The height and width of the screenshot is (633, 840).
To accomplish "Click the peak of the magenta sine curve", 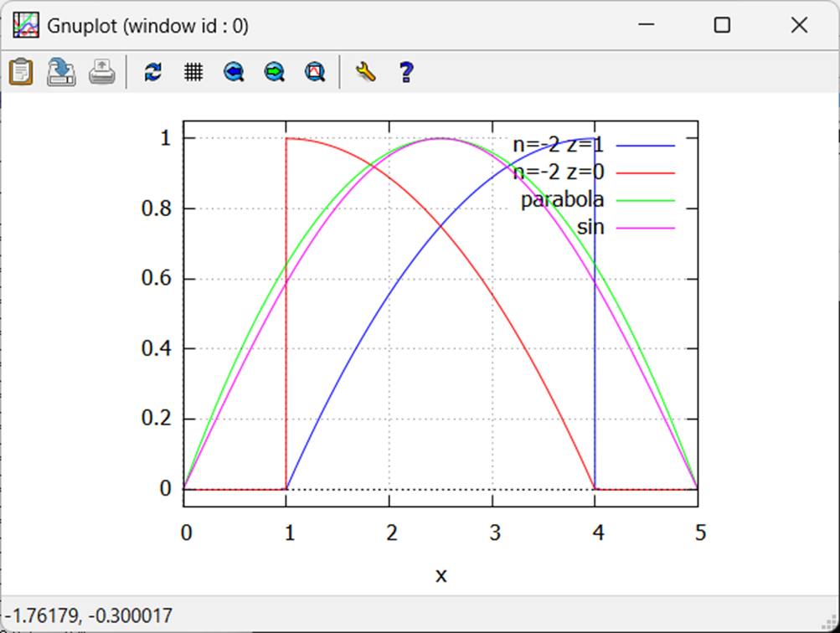I will [x=443, y=137].
